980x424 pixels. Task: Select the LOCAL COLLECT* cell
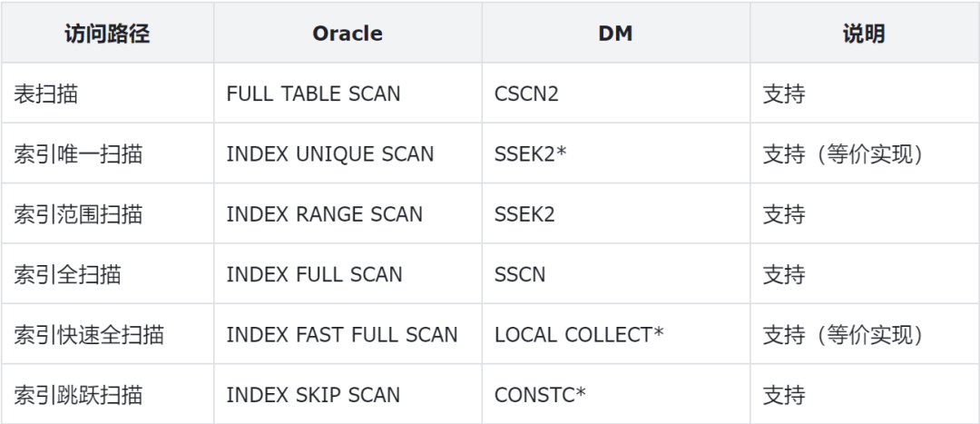point(579,335)
